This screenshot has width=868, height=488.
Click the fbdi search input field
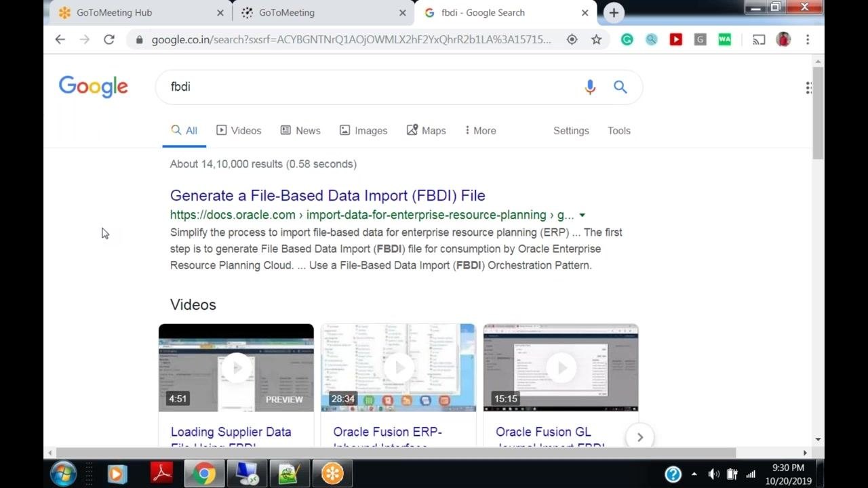pyautogui.click(x=373, y=87)
